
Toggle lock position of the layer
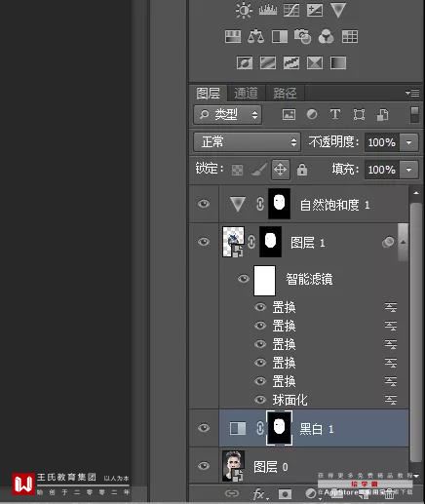[281, 170]
